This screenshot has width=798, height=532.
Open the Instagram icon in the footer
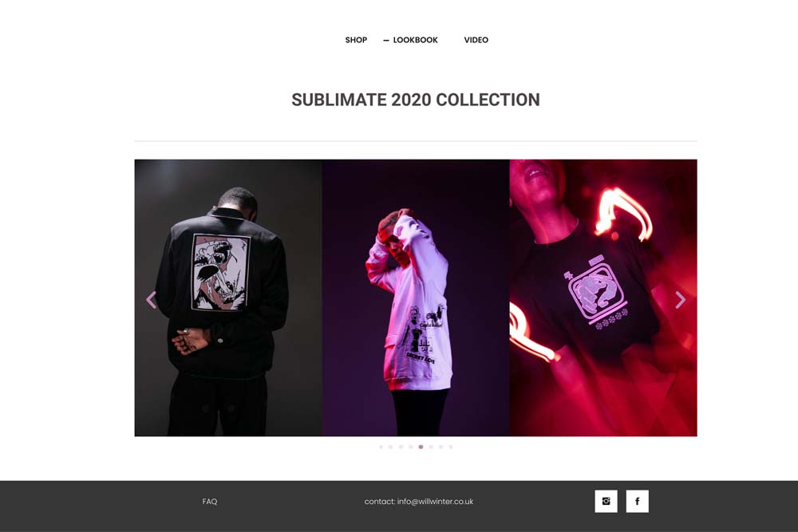[x=606, y=501]
